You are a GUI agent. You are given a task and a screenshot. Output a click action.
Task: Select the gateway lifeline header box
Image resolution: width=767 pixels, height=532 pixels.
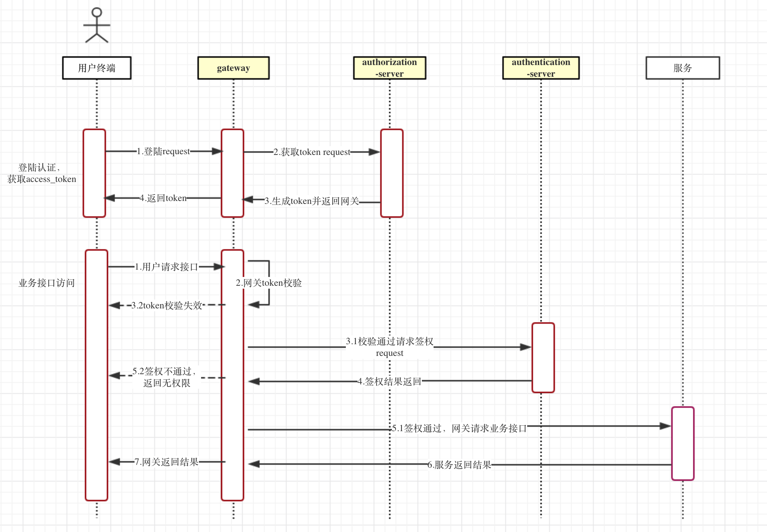pyautogui.click(x=233, y=68)
